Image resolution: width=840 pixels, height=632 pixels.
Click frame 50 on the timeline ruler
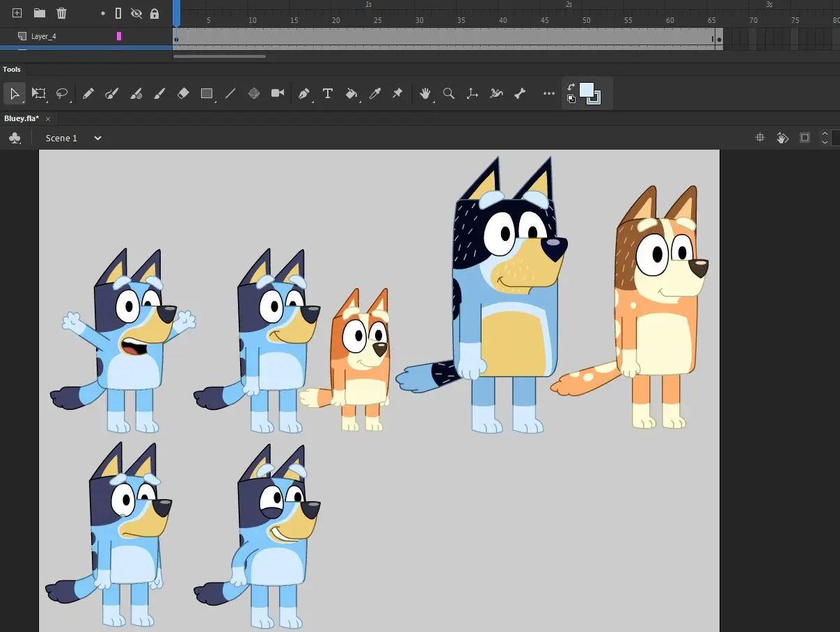tap(587, 20)
